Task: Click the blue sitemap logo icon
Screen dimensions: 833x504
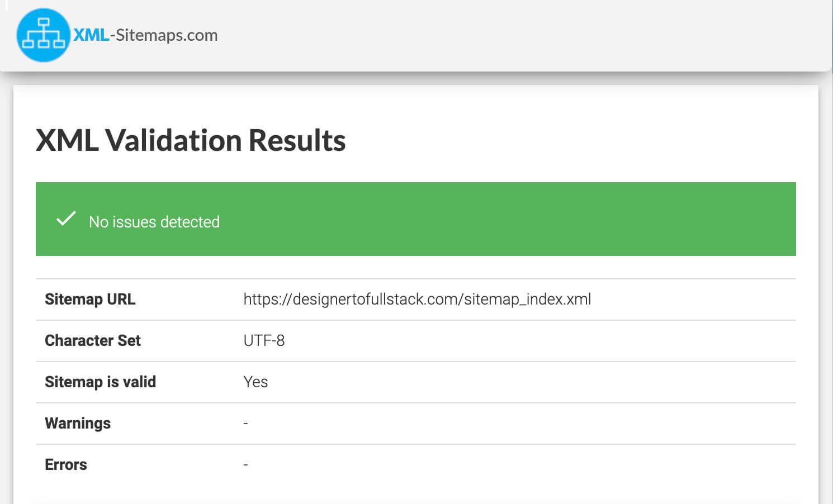Action: point(44,35)
